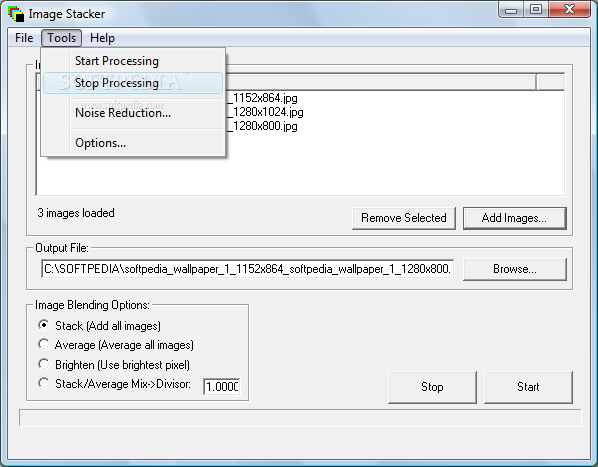598x467 pixels.
Task: Click the large Start button
Action: pyautogui.click(x=528, y=387)
